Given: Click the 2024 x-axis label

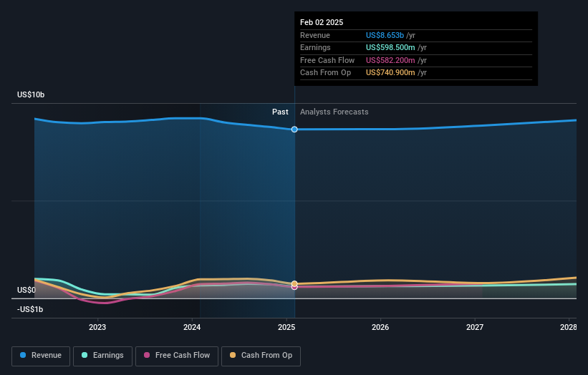Looking at the screenshot, I should [192, 327].
